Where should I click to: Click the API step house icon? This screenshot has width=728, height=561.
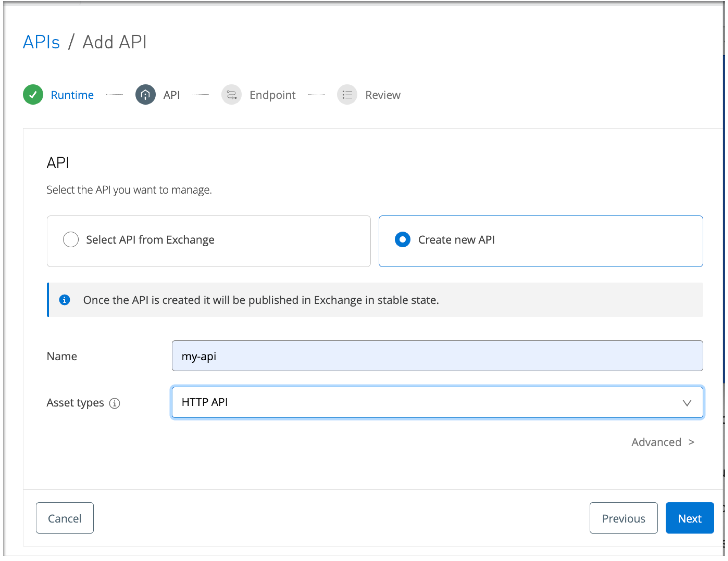coord(145,95)
